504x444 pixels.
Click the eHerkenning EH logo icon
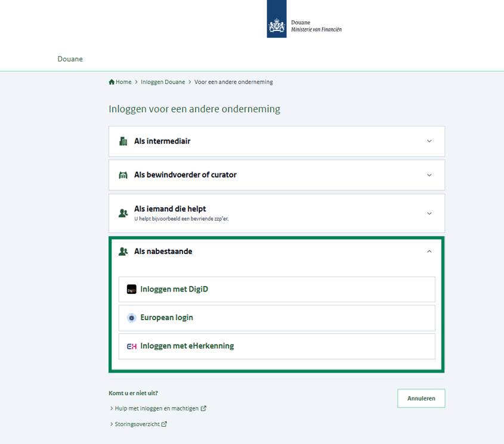(x=131, y=346)
